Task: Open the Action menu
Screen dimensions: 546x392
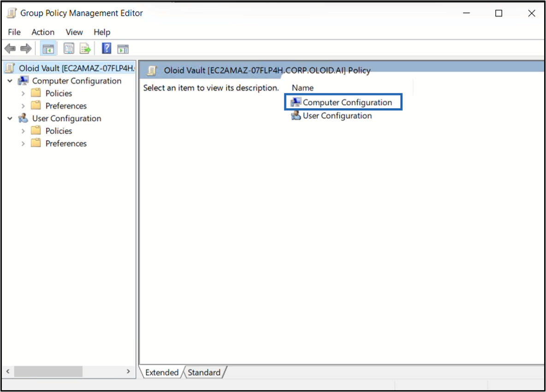Action: (43, 32)
